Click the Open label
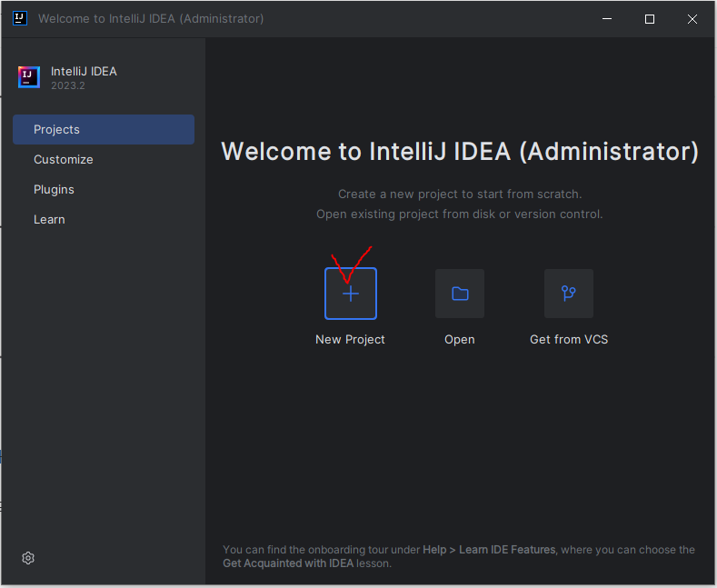Viewport: 717px width, 588px height. tap(460, 340)
